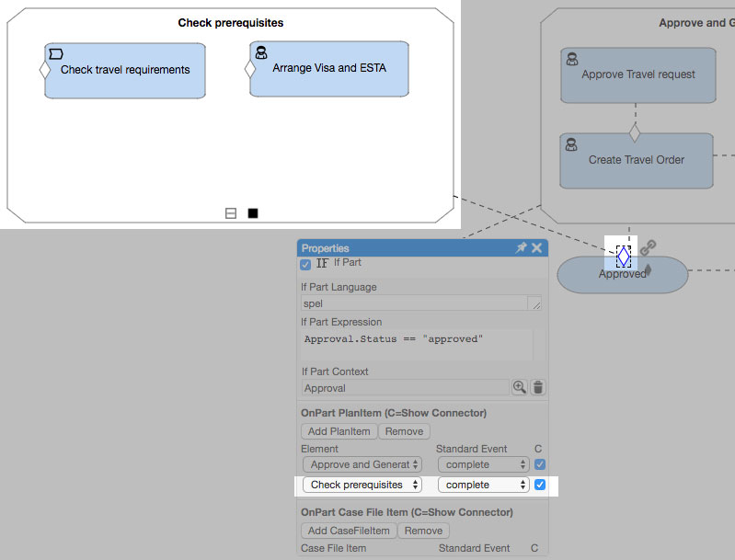Click the If Part Expression text field
The height and width of the screenshot is (560, 735).
pos(417,345)
